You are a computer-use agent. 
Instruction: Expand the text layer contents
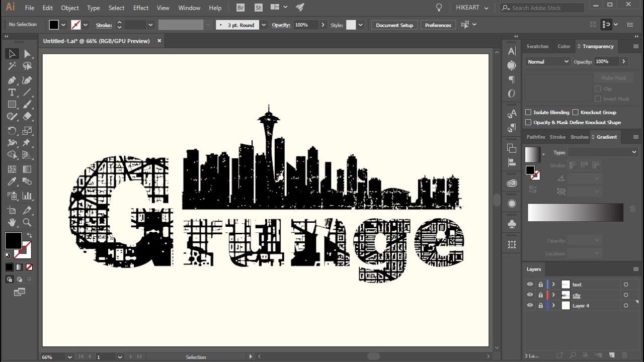(553, 285)
